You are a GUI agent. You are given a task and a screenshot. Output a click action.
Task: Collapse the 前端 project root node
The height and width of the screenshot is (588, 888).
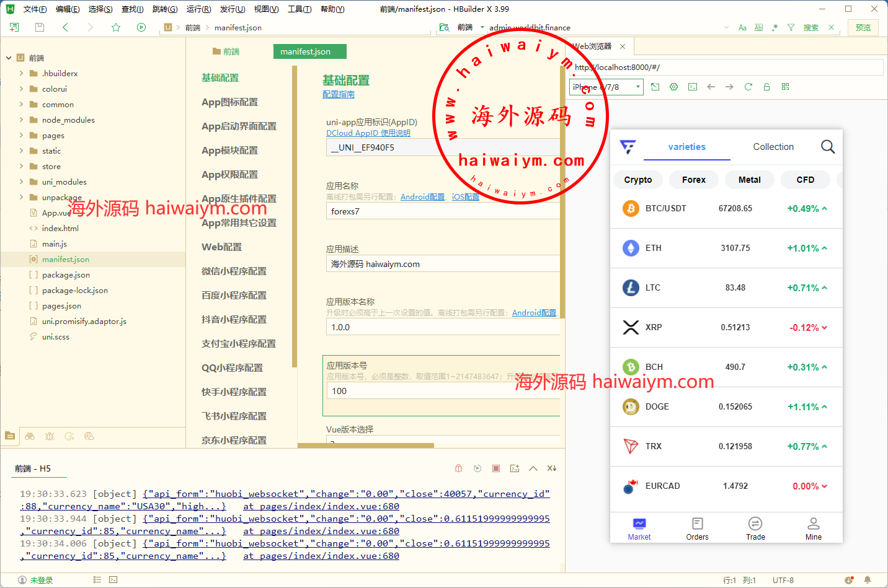click(x=9, y=58)
